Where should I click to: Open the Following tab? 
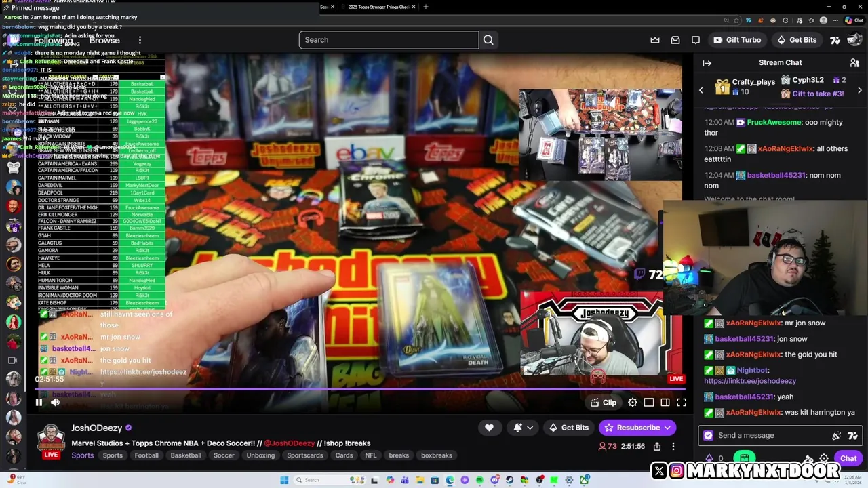[x=53, y=40]
